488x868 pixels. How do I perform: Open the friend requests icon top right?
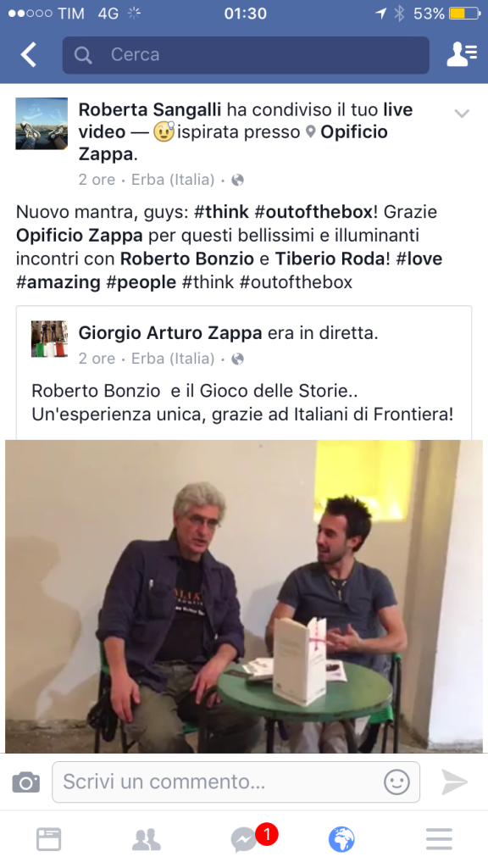tap(462, 54)
